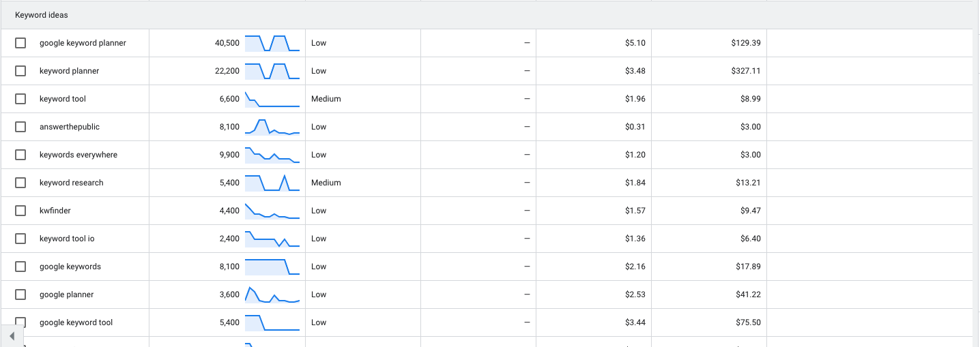Click the left scroll arrow button

coord(12,336)
